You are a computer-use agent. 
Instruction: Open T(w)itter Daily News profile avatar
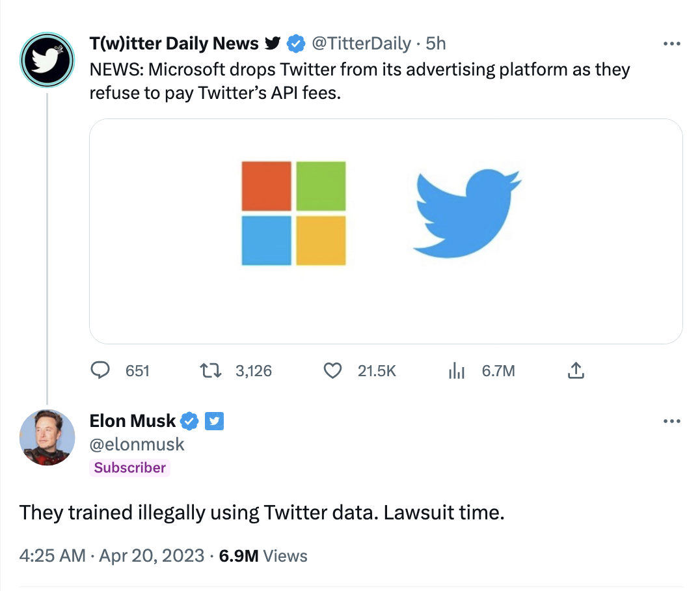tap(47, 60)
